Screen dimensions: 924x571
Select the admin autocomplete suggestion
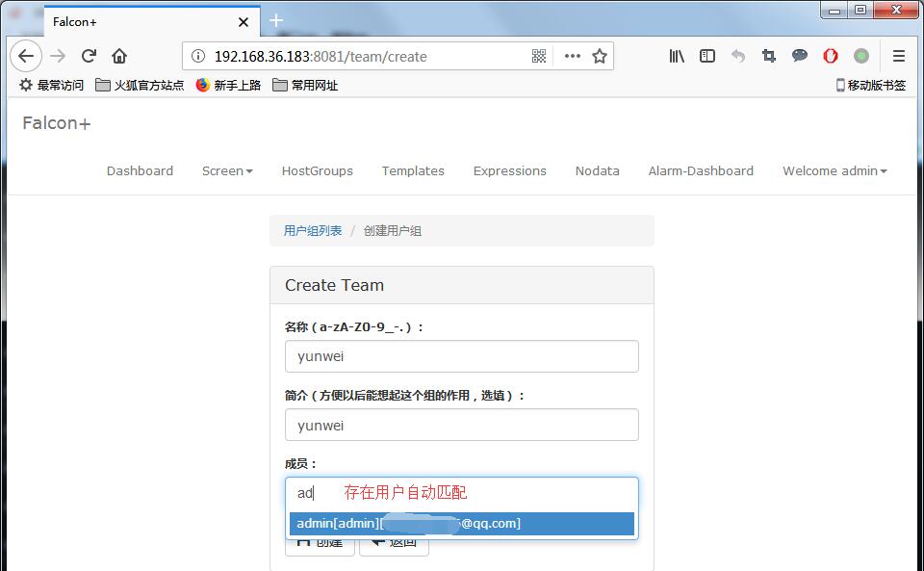(x=461, y=524)
